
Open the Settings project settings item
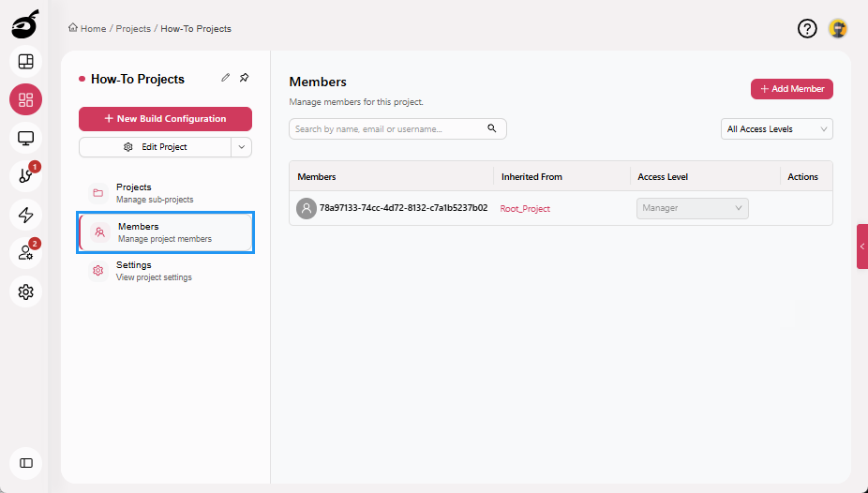(x=166, y=271)
